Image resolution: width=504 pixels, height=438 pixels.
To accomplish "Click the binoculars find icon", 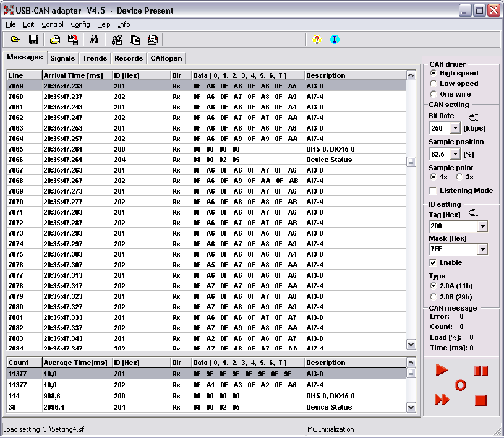I will 94,40.
